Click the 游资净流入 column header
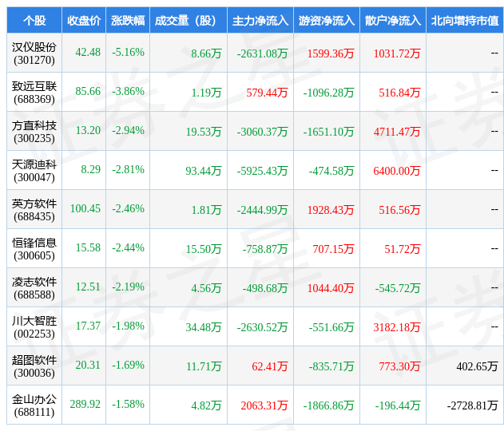This screenshot has height=431, width=504. (x=327, y=21)
